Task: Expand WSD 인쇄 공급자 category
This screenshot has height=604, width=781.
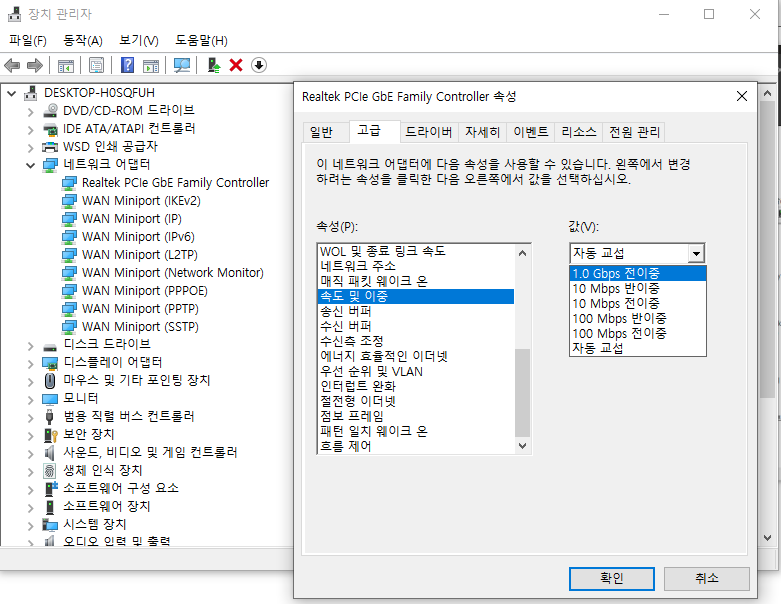Action: pos(31,147)
